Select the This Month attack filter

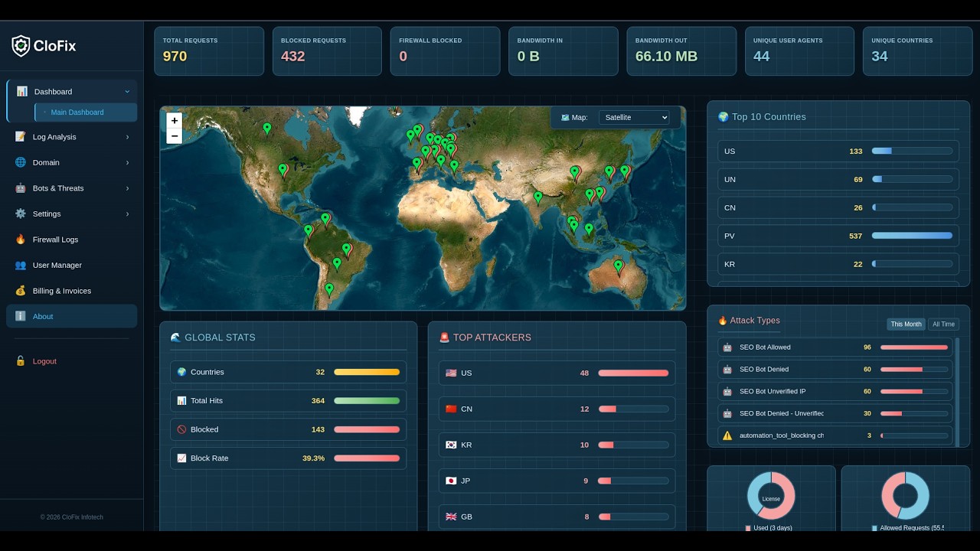pyautogui.click(x=906, y=324)
